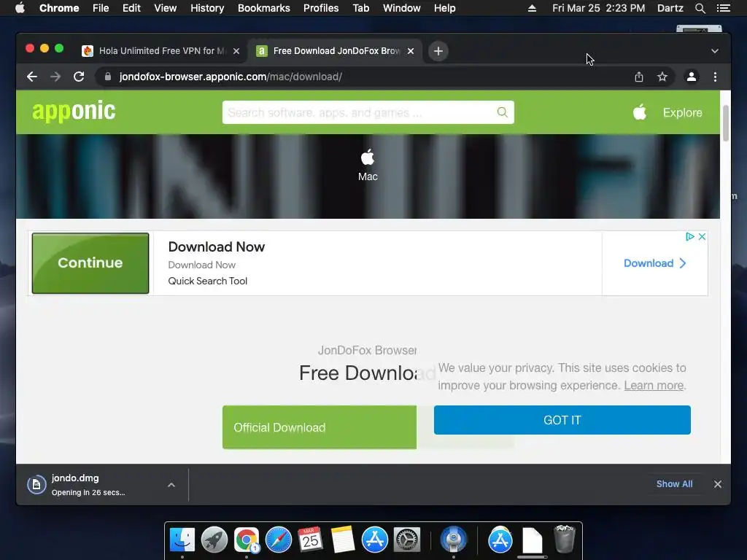Screen dimensions: 747x560
Task: Open Chrome three-dot menu
Action: 715,77
